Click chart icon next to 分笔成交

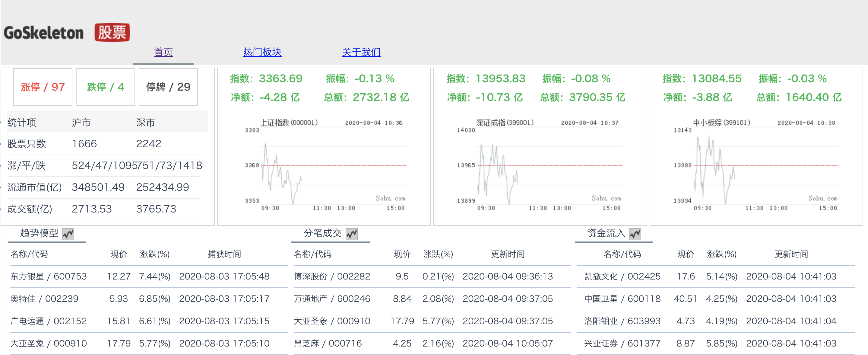(x=352, y=234)
